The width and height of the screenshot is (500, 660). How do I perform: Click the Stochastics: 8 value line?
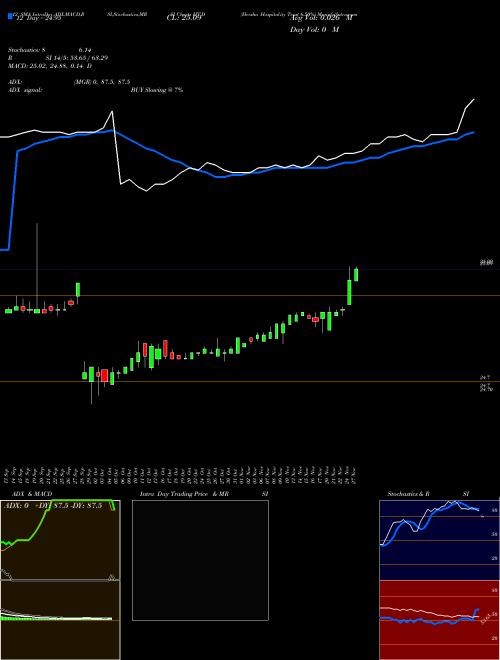point(50,50)
